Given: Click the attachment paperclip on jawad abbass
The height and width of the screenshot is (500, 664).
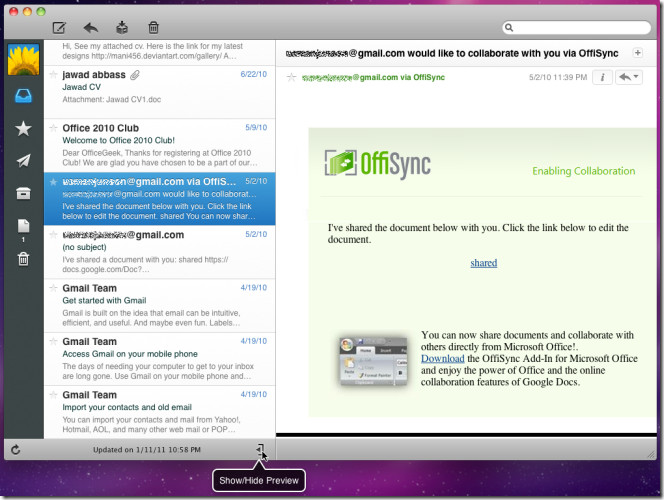Looking at the screenshot, I should tap(135, 75).
